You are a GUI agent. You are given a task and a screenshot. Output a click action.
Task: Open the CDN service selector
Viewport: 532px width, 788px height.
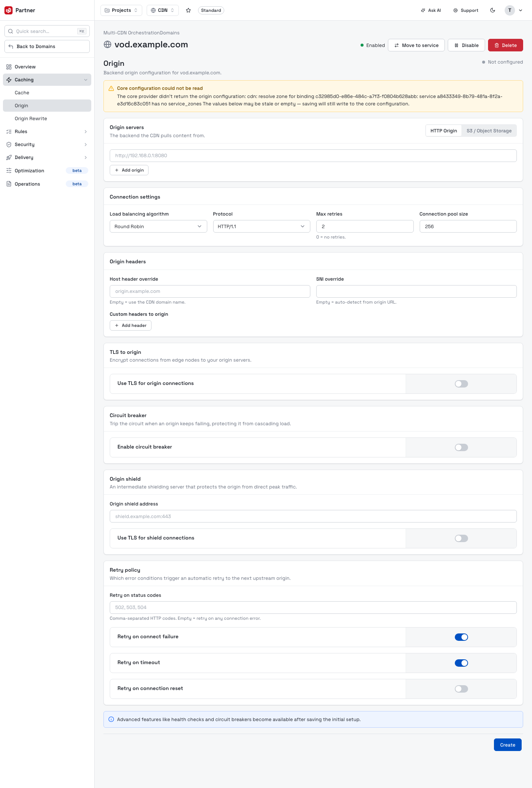[163, 10]
